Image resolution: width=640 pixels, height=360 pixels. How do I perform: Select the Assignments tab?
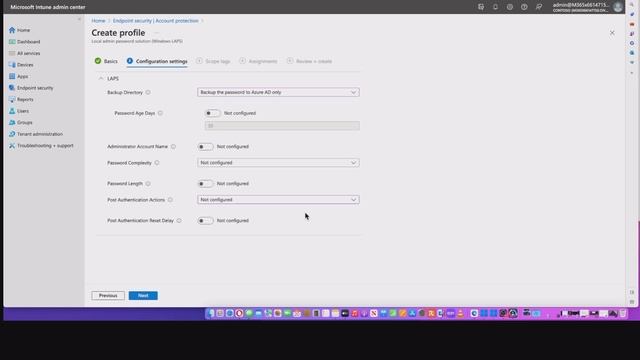pos(258,61)
